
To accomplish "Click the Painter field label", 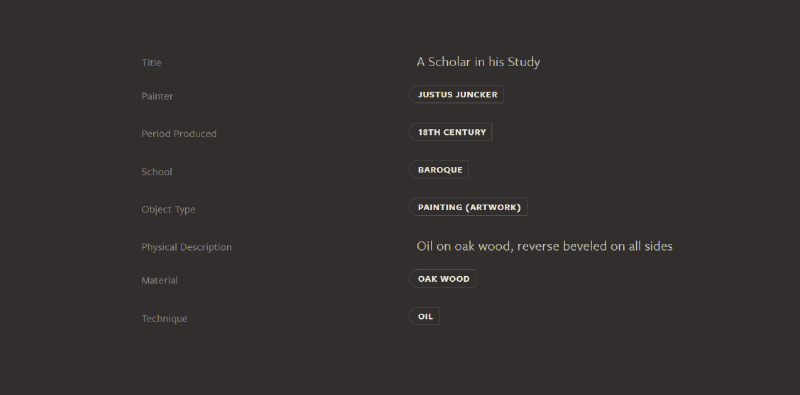I will tap(157, 96).
